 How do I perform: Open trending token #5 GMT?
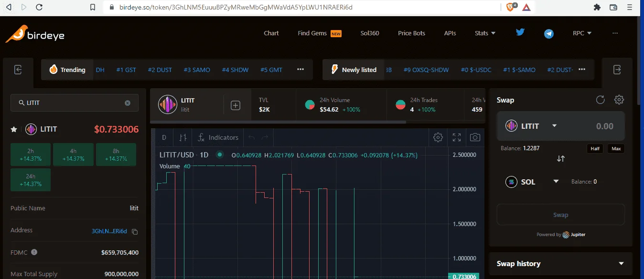coord(271,70)
